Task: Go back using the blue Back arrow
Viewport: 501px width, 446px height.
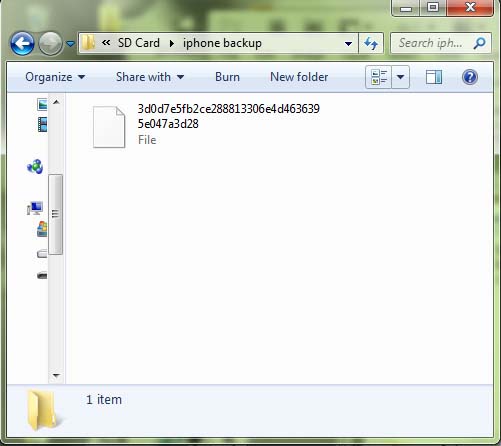Action: (22, 43)
